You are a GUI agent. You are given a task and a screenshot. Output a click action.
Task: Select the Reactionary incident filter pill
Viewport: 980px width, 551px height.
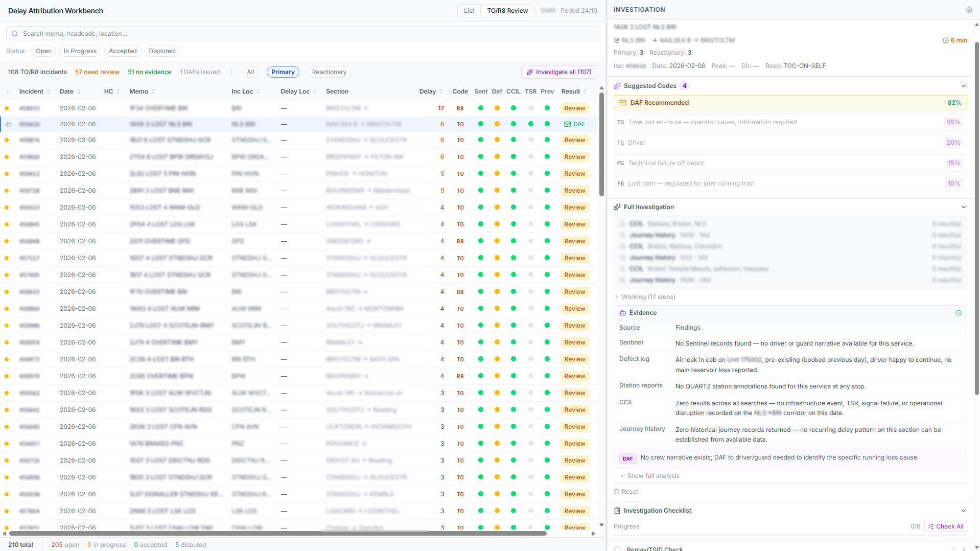coord(329,72)
